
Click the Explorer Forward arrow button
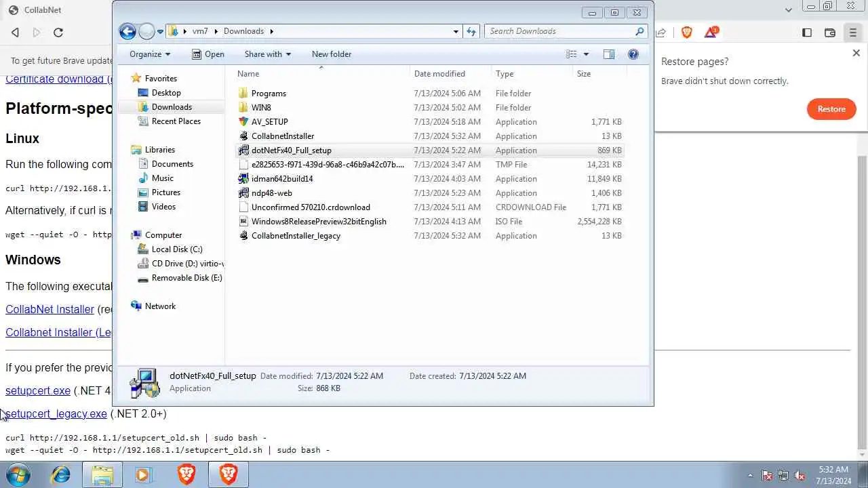146,31
